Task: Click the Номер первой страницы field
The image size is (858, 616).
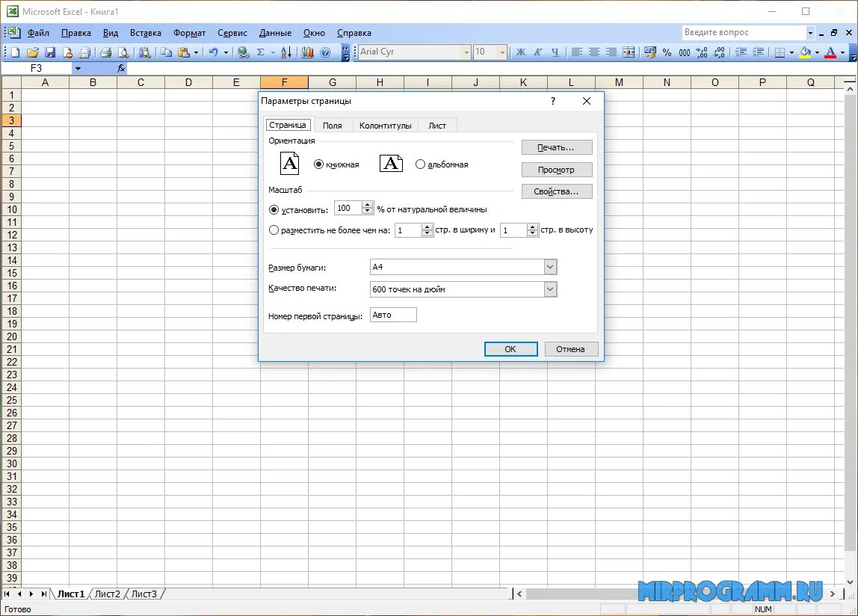Action: 393,315
